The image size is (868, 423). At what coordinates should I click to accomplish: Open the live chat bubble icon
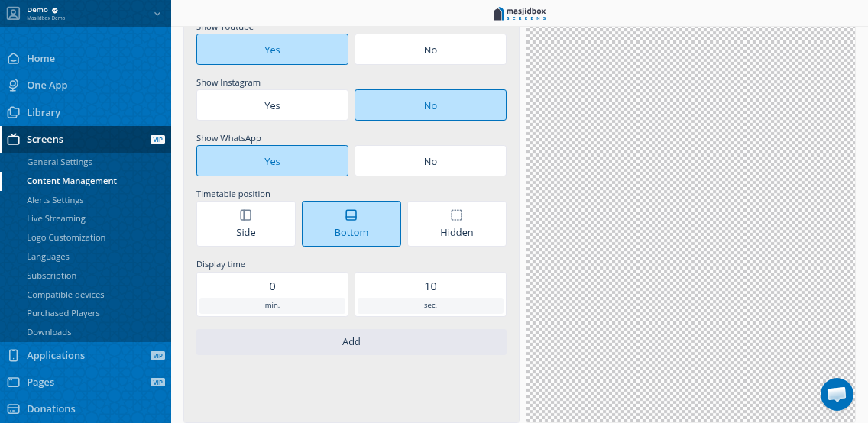836,394
